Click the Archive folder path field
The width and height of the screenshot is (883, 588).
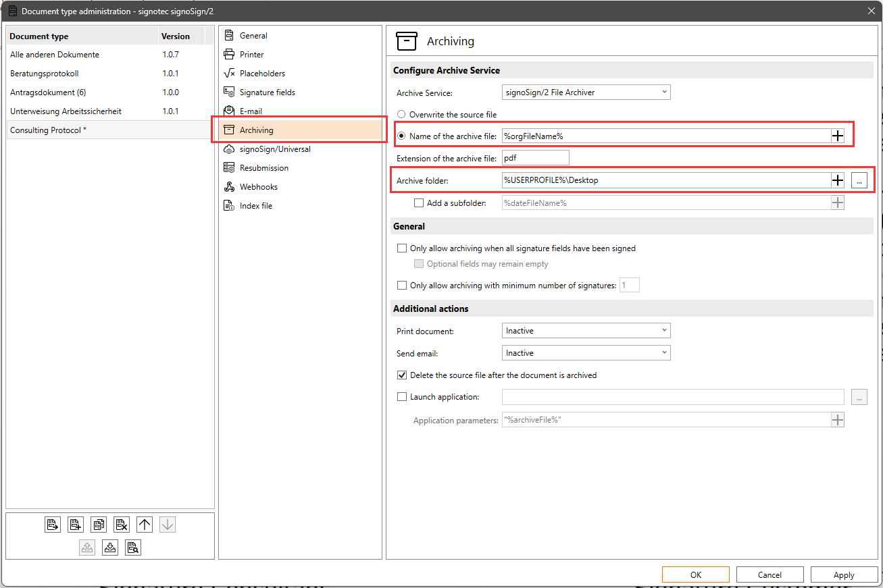tap(666, 180)
